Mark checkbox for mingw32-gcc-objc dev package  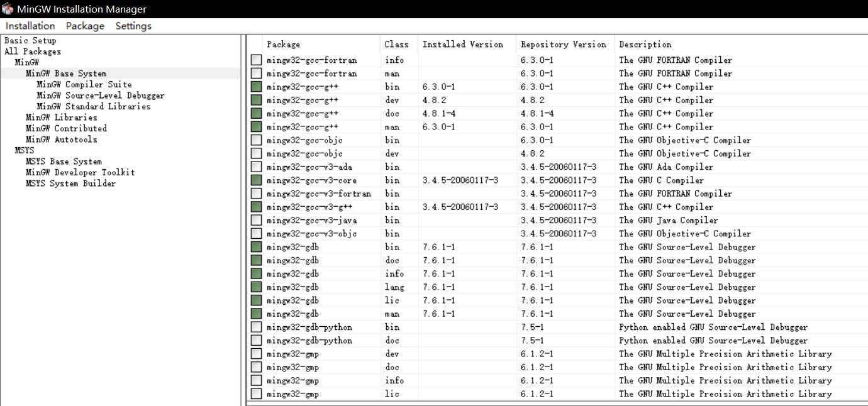click(256, 153)
